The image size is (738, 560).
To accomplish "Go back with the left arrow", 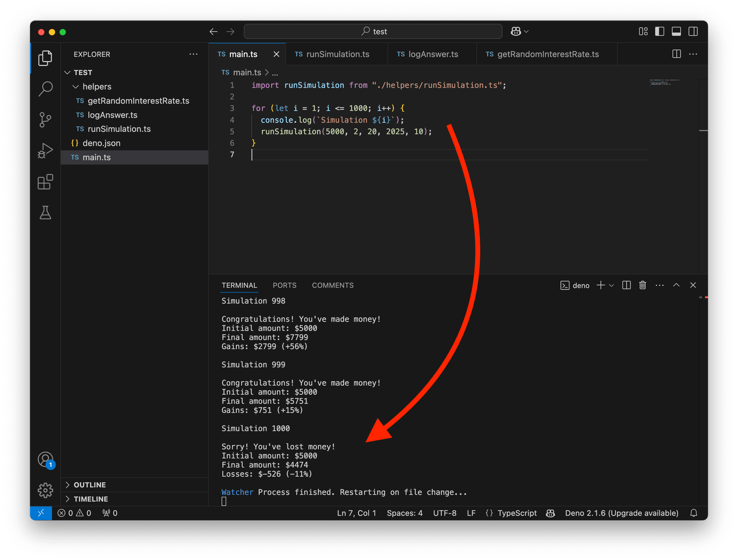I will point(214,32).
